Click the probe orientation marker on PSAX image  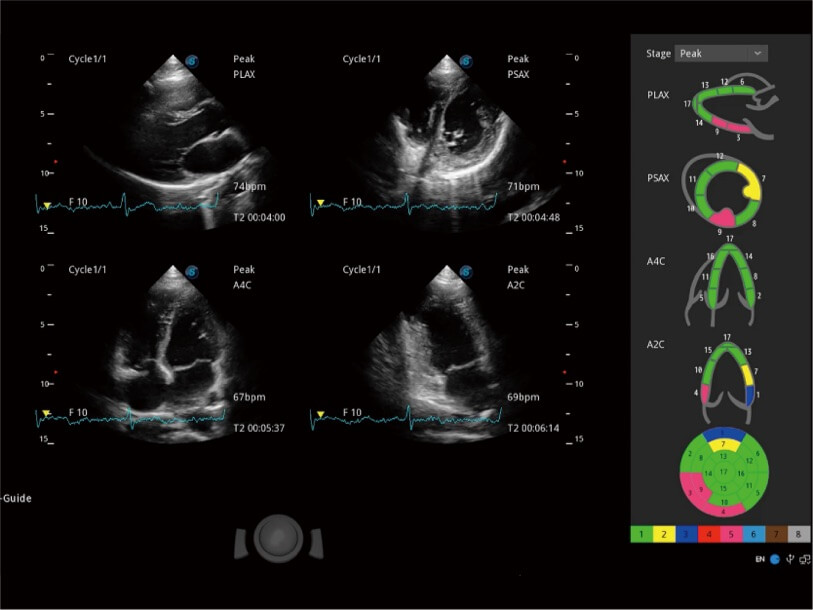coord(467,61)
